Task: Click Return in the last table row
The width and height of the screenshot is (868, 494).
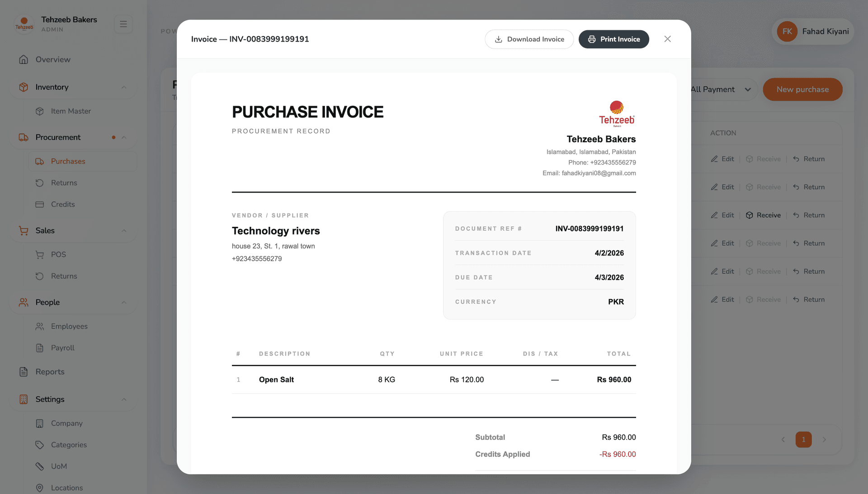Action: click(x=809, y=300)
